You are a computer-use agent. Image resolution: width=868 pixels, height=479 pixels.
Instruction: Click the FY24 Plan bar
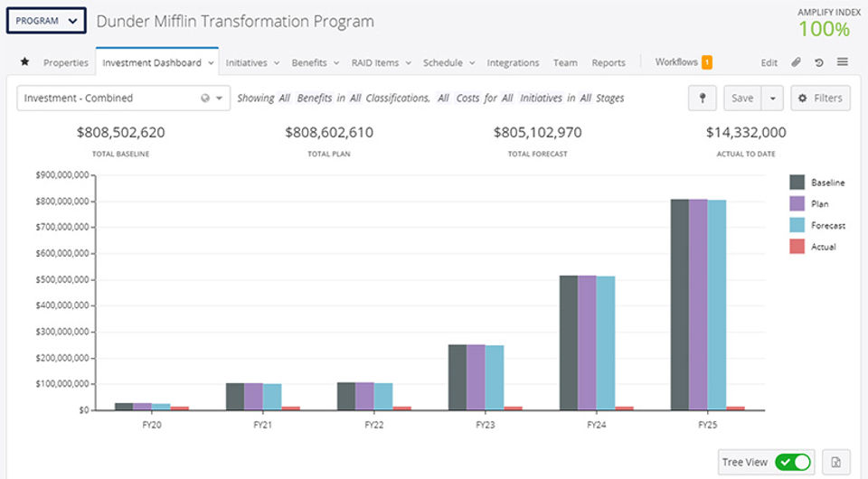(x=587, y=343)
